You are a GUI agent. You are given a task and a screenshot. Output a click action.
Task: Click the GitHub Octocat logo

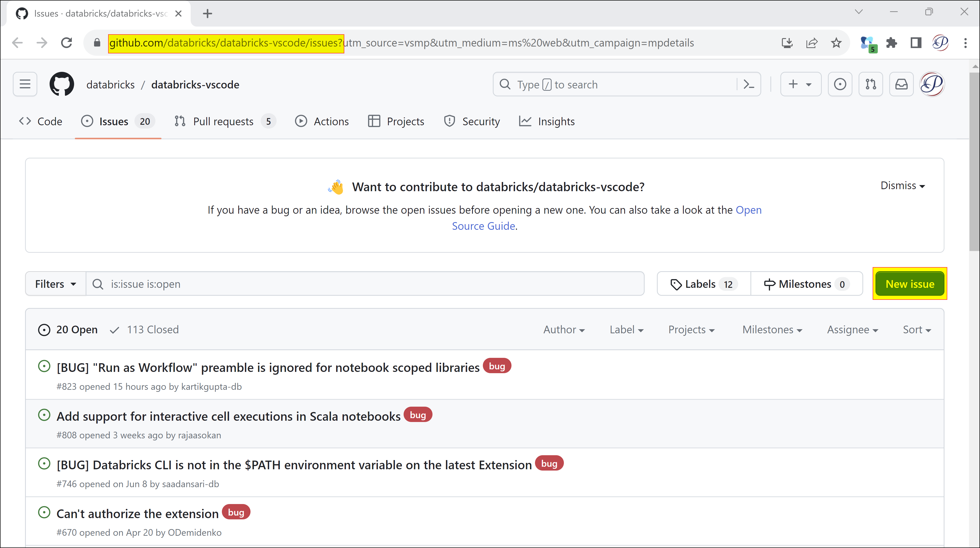(62, 84)
